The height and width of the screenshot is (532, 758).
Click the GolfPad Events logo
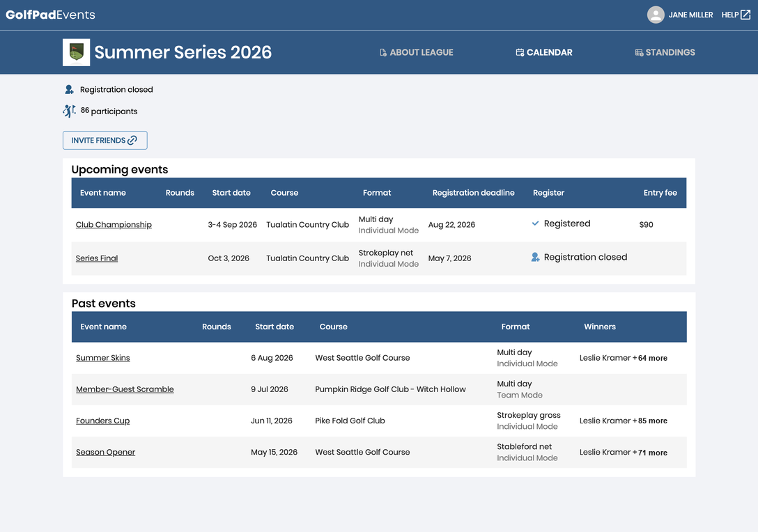pos(50,15)
